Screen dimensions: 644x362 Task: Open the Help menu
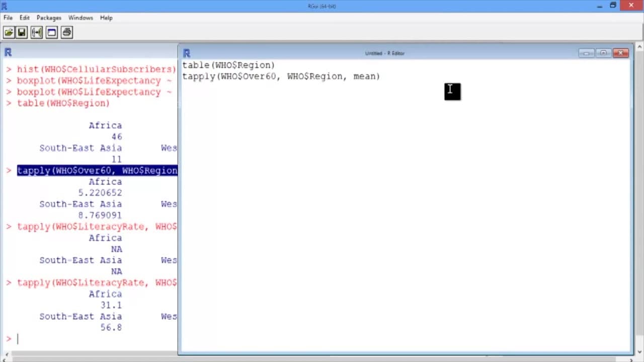coord(106,18)
